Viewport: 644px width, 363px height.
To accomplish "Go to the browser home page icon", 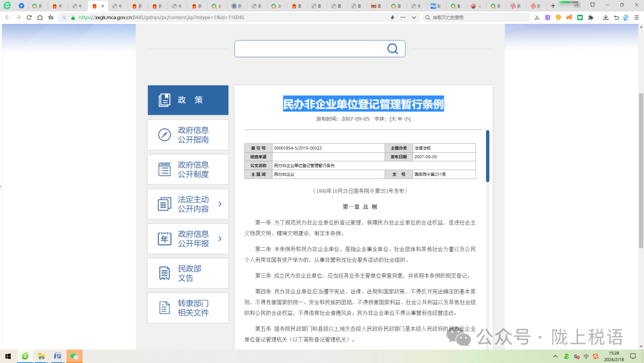I will [x=40, y=17].
